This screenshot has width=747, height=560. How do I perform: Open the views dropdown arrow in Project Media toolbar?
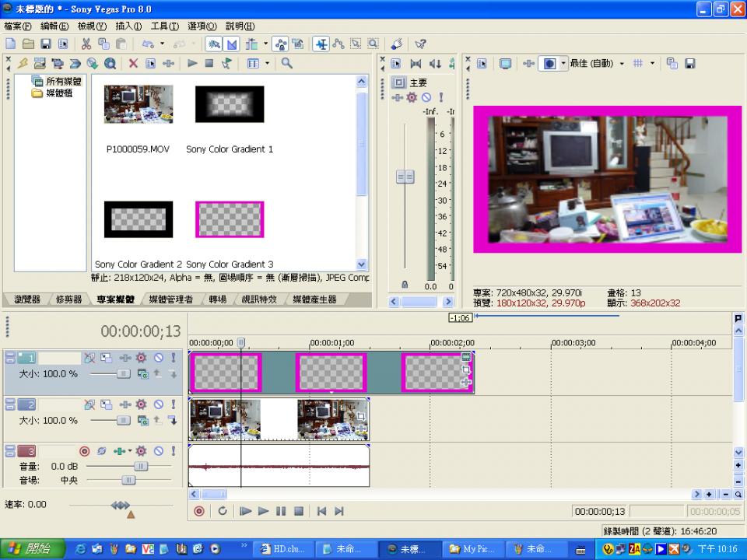[x=268, y=64]
